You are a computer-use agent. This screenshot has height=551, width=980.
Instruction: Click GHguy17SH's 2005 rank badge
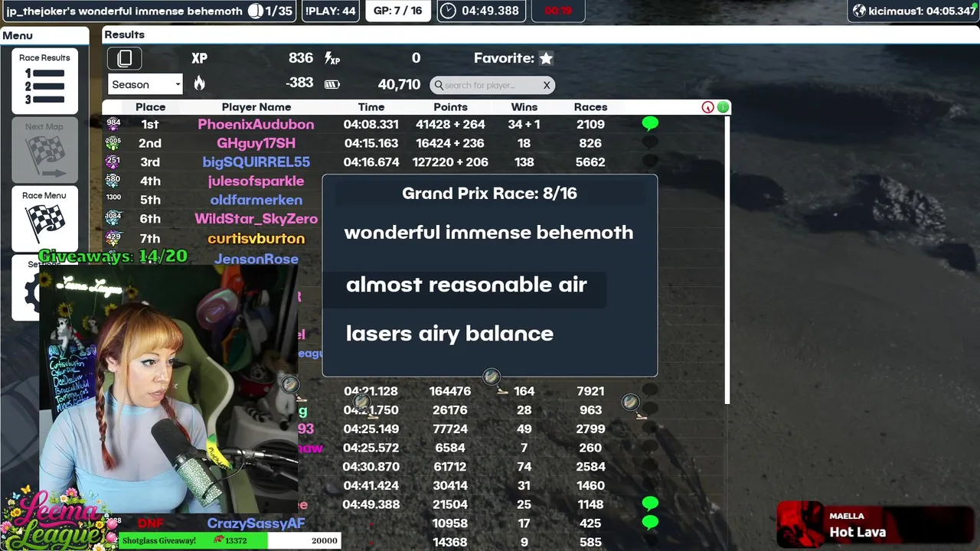click(x=113, y=142)
